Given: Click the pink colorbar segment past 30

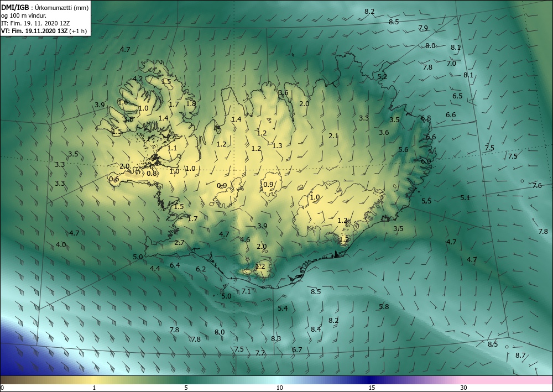Looking at the screenshot, I should coord(508,380).
